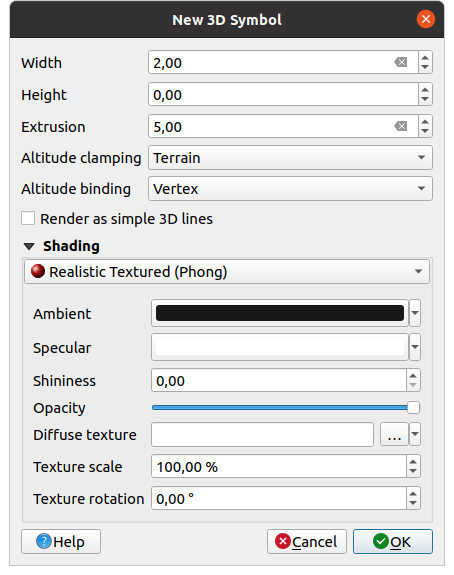Increase Texture rotation with up arrow
Viewport: 454px width, 575px height.
[413, 494]
